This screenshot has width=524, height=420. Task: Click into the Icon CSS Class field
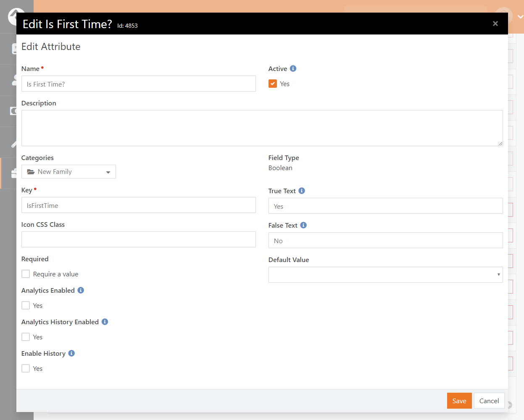point(138,239)
